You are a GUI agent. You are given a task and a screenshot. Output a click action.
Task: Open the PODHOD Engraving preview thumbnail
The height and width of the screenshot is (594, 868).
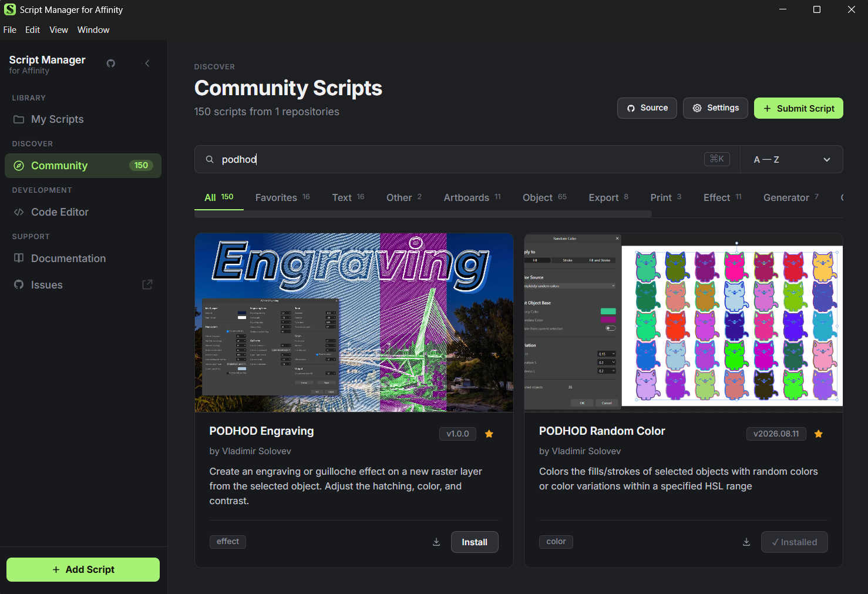(x=354, y=323)
